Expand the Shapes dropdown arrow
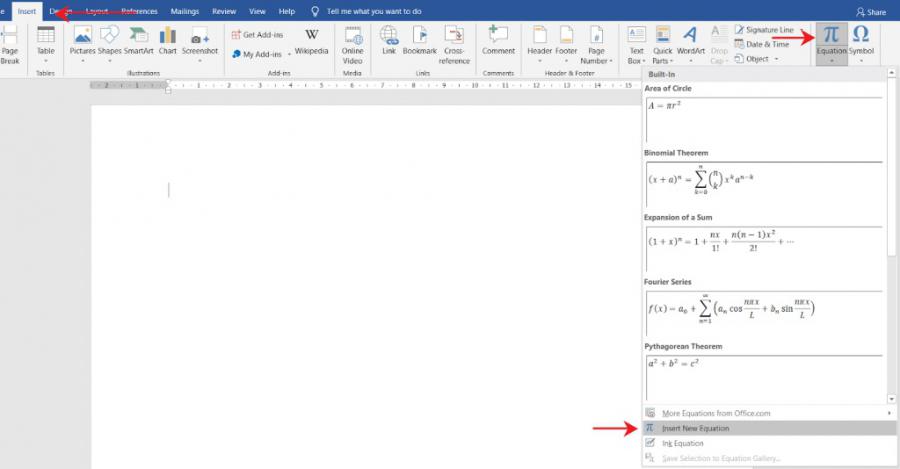Viewport: 900px width, 469px height. click(110, 61)
